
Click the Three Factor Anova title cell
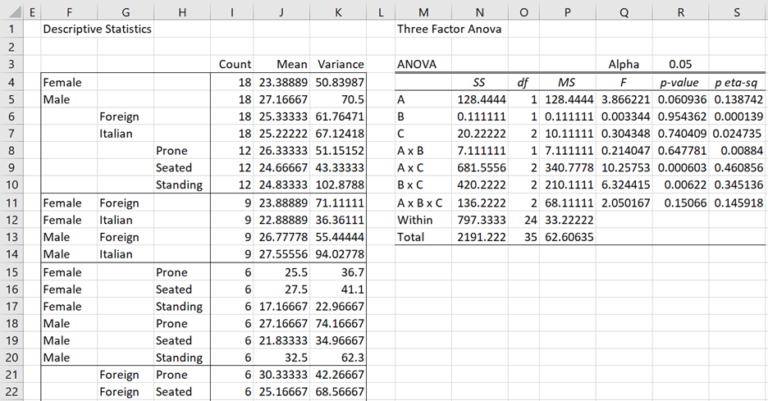coord(449,29)
